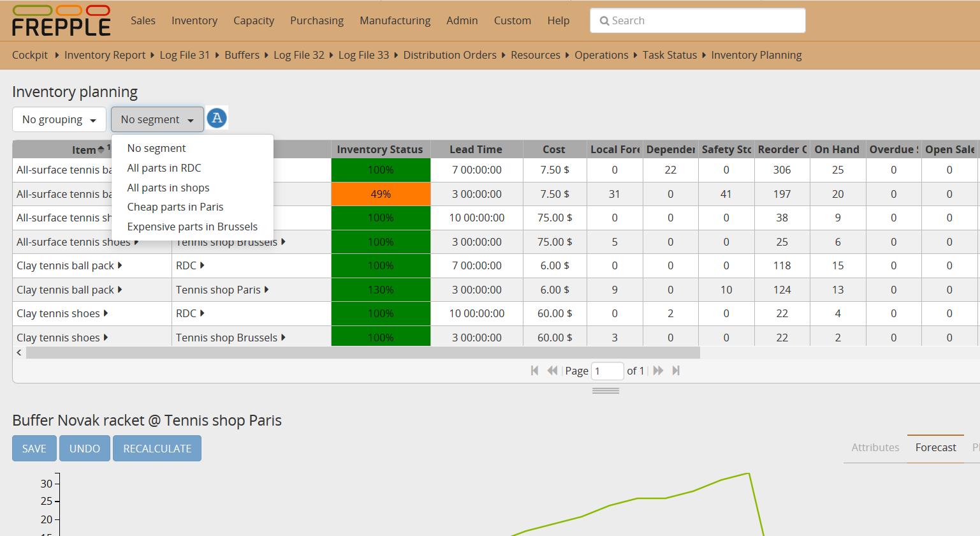Open the Cockpit breadcrumb link
The width and height of the screenshot is (980, 536).
tap(29, 55)
